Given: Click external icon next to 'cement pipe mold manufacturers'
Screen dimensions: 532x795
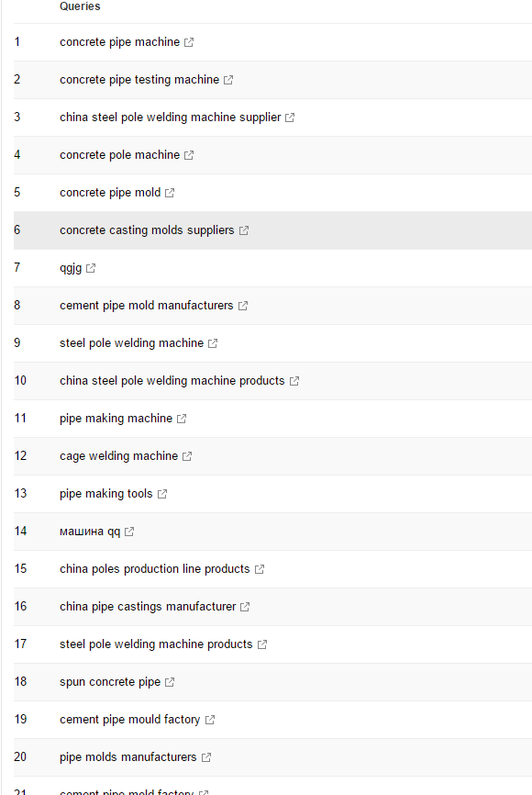Looking at the screenshot, I should (243, 306).
